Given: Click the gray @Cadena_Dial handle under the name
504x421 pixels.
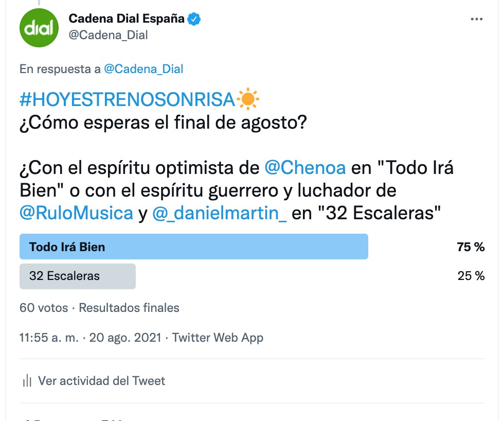Looking at the screenshot, I should (x=108, y=35).
